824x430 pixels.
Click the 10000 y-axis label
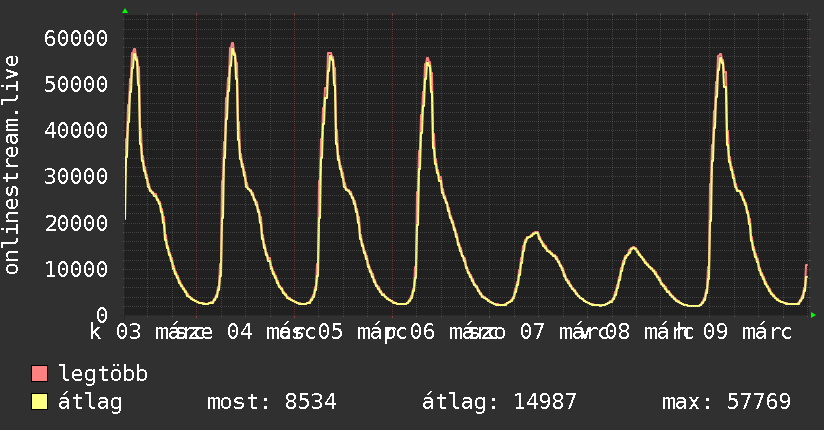click(x=76, y=269)
